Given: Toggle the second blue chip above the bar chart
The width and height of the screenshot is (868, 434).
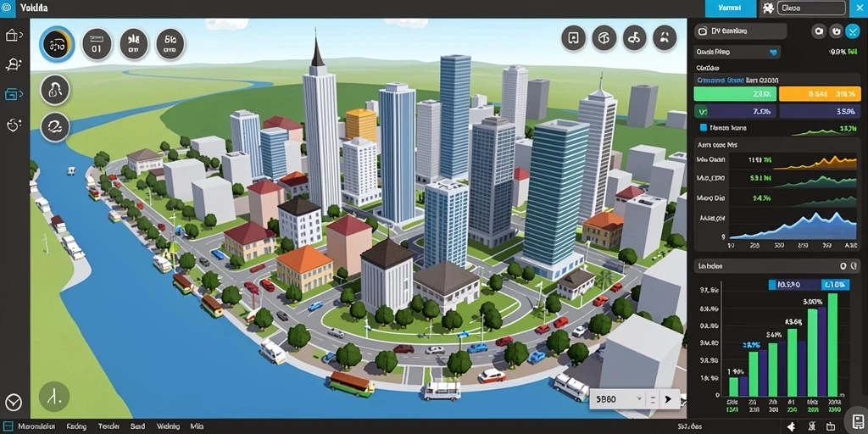Looking at the screenshot, I should coord(836,285).
